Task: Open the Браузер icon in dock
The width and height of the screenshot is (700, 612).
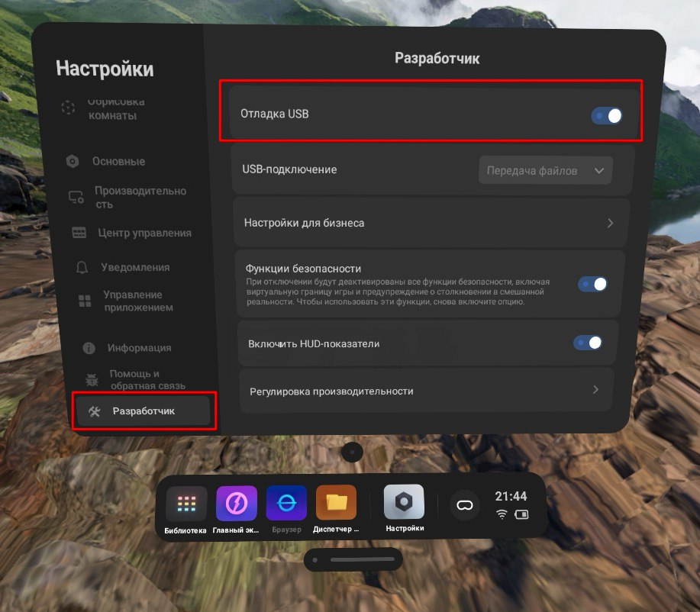Action: point(286,504)
